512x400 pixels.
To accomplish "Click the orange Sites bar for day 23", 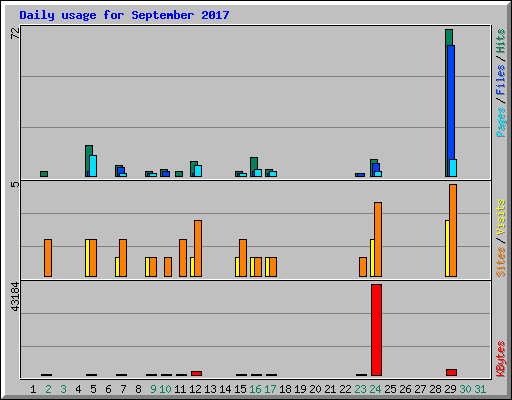I will click(363, 267).
